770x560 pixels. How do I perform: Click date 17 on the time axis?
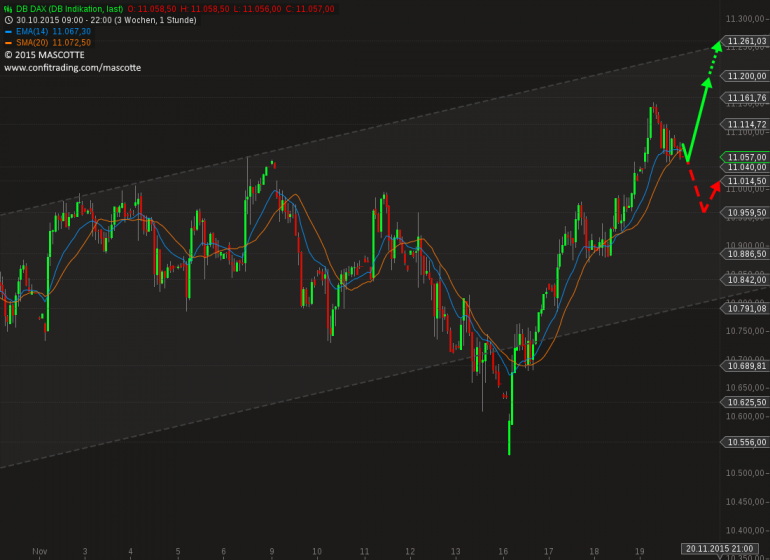549,551
